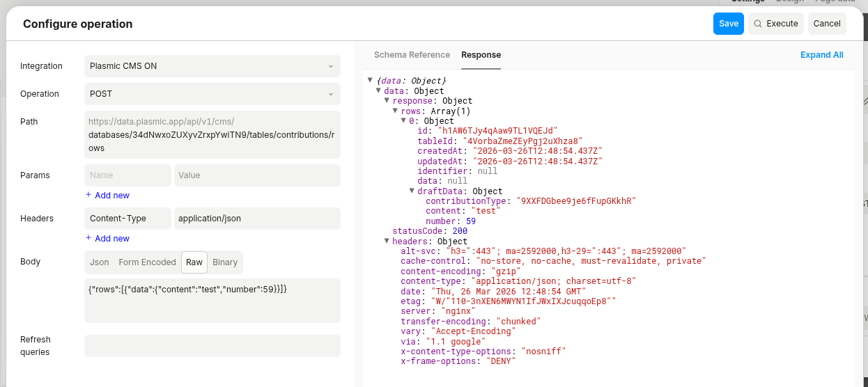Choose the Raw body type
The height and width of the screenshot is (387, 868).
pyautogui.click(x=194, y=262)
